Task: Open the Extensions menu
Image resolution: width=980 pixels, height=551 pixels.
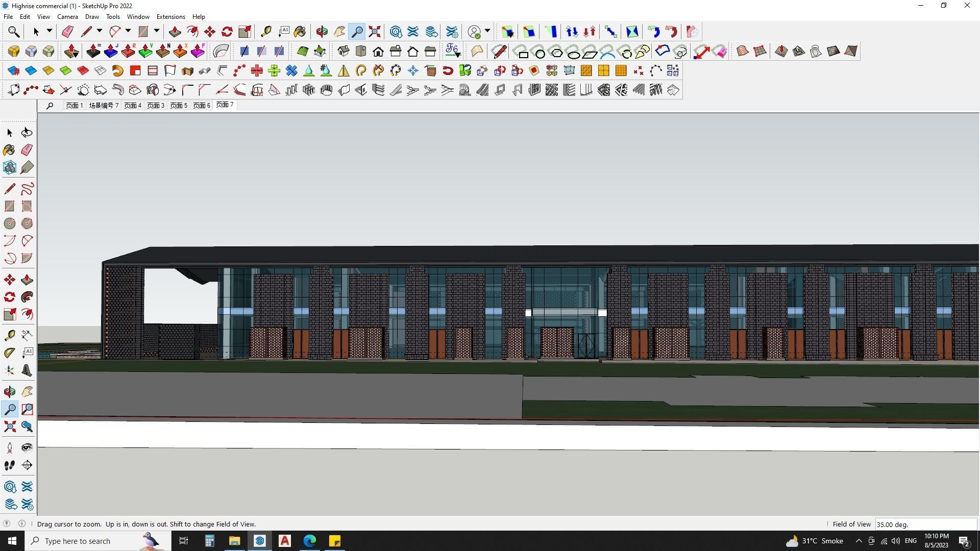Action: coord(170,16)
